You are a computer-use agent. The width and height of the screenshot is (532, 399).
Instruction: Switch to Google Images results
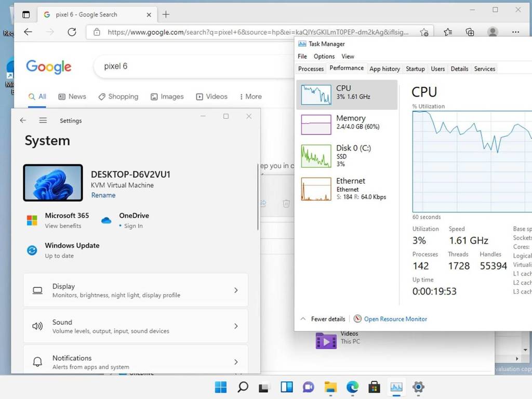[167, 97]
